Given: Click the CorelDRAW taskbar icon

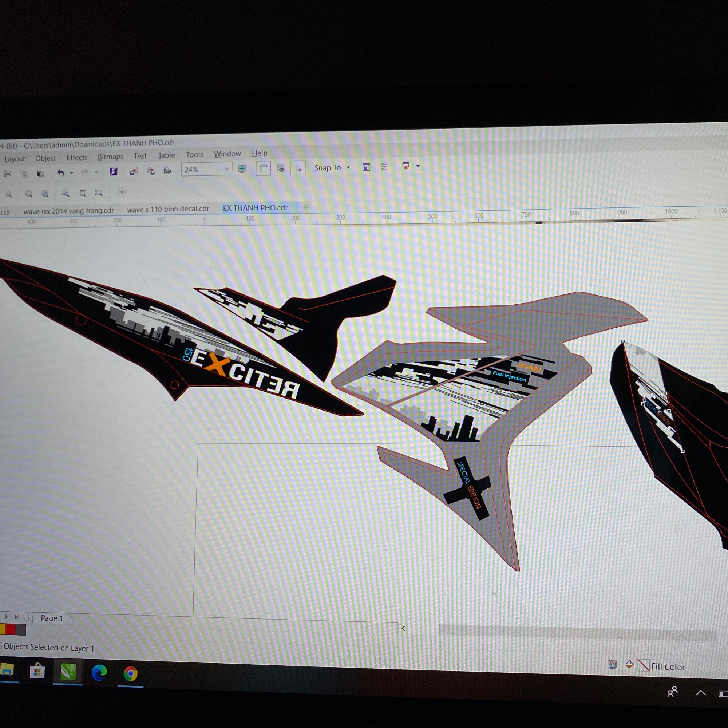Looking at the screenshot, I should coord(68,672).
